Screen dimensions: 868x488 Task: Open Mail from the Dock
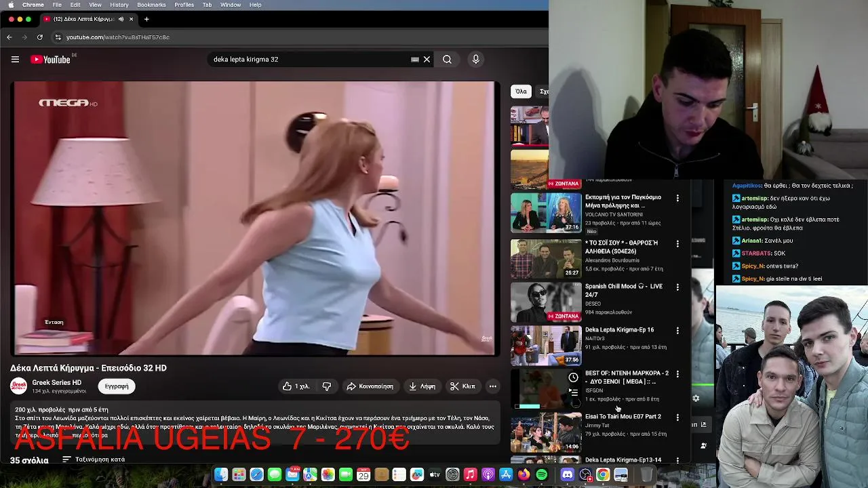click(292, 474)
